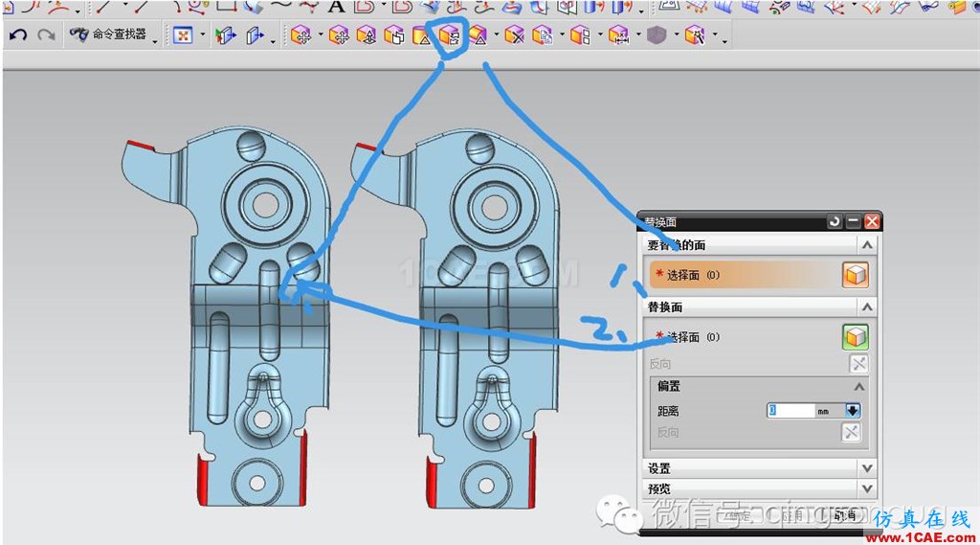Select the Offset Region cube icon with up arrow
Screen dimensions: 980x545
point(367,35)
